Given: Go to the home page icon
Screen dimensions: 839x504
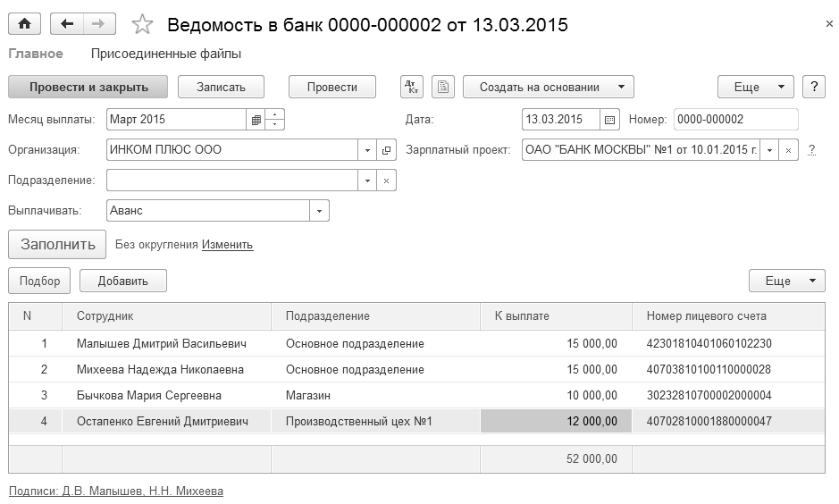Looking at the screenshot, I should [24, 24].
